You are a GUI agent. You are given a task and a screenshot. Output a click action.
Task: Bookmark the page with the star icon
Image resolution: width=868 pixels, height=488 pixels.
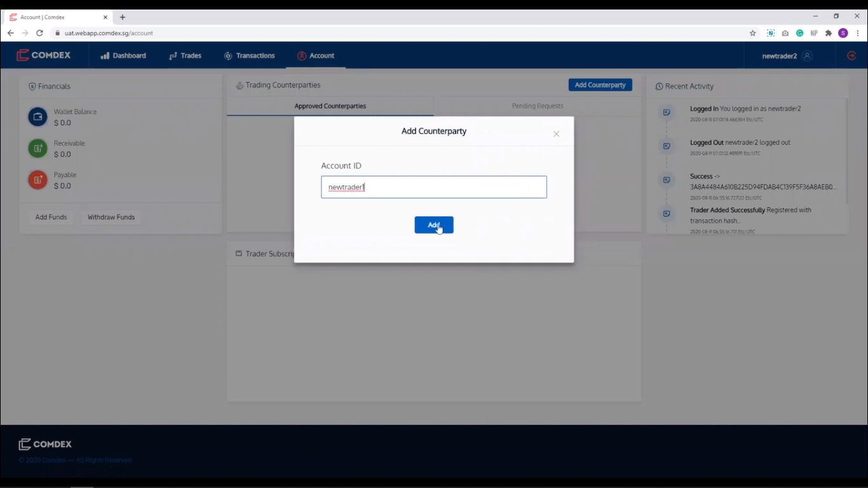pyautogui.click(x=753, y=33)
